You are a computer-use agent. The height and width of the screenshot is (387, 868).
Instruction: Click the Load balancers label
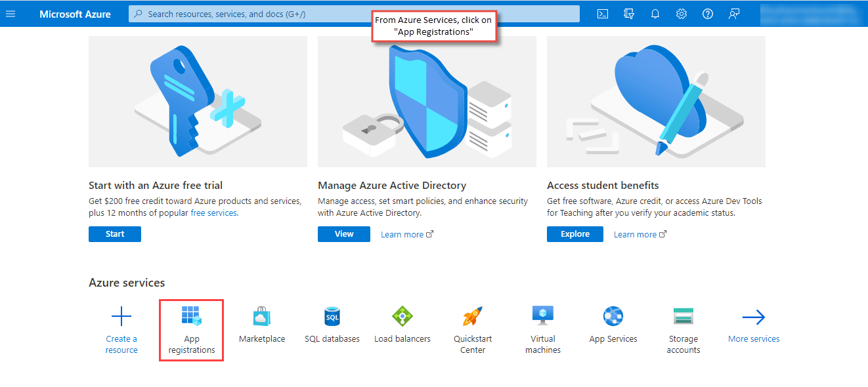tap(402, 339)
